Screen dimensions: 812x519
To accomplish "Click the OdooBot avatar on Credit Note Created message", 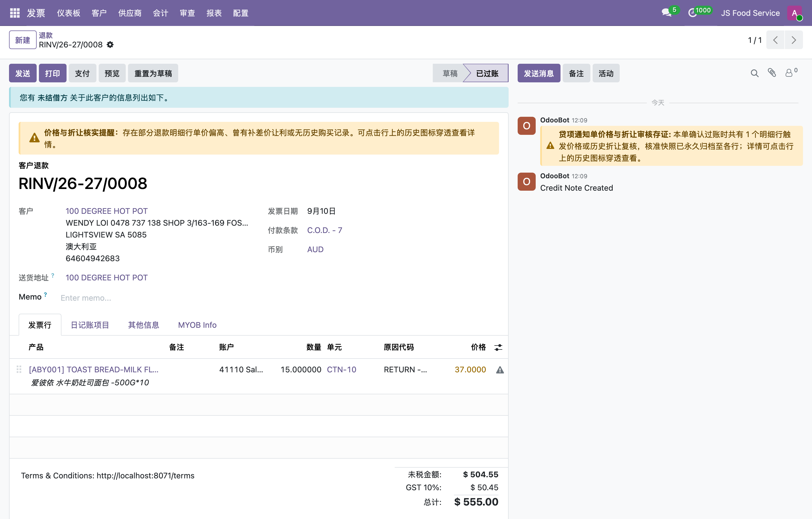I will (x=526, y=182).
